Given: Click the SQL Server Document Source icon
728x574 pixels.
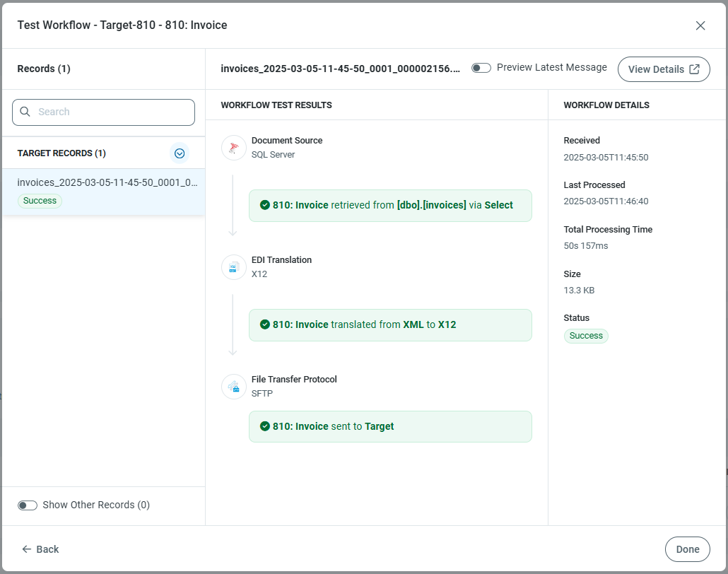Looking at the screenshot, I should [x=234, y=148].
